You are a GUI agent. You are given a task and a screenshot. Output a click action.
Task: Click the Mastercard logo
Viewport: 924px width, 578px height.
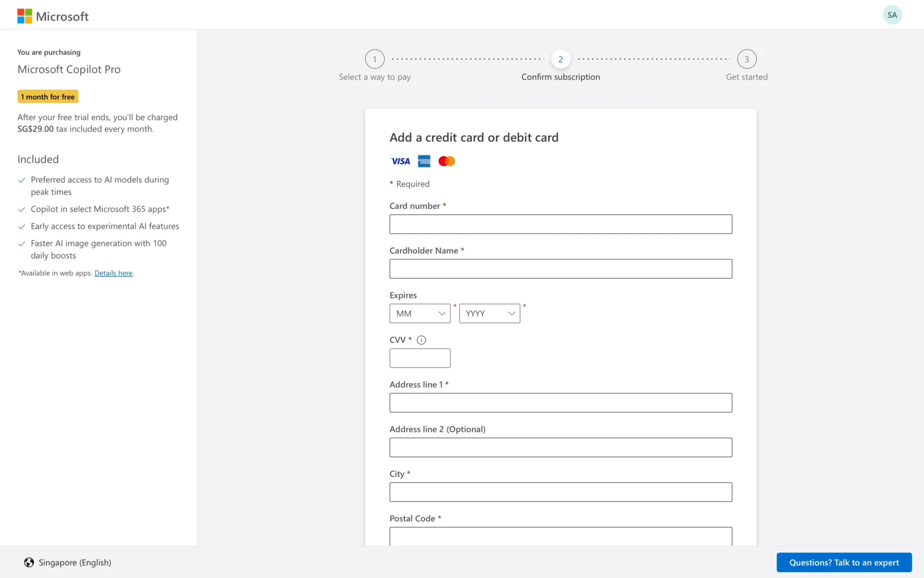point(447,161)
